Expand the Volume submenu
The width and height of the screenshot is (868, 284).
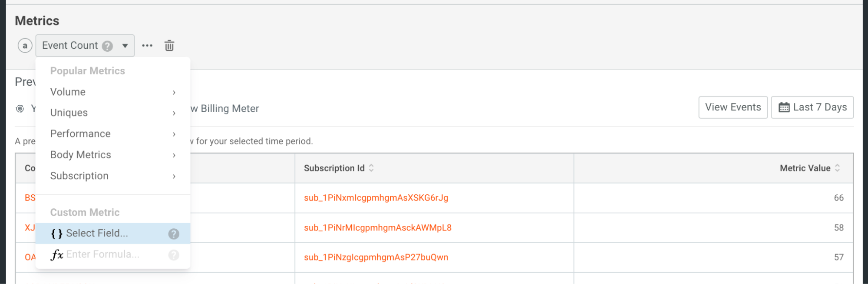pos(112,92)
